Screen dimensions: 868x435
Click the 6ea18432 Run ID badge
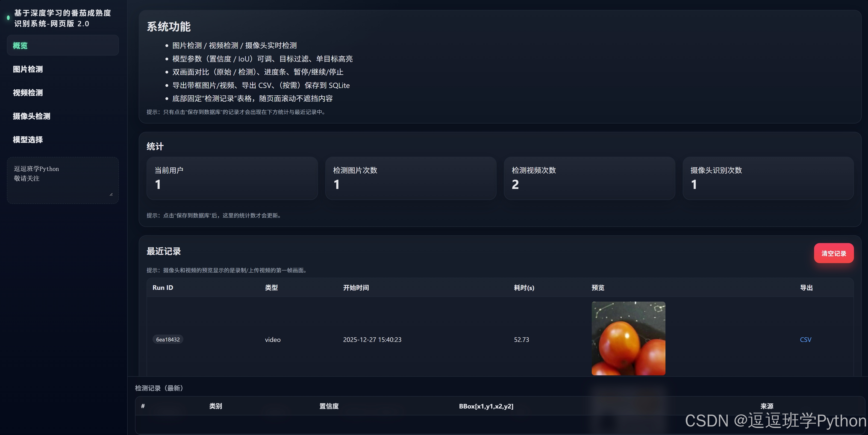(x=168, y=339)
